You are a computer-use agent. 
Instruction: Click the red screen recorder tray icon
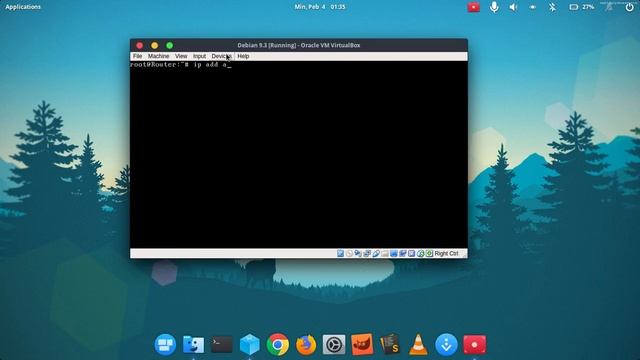[473, 7]
